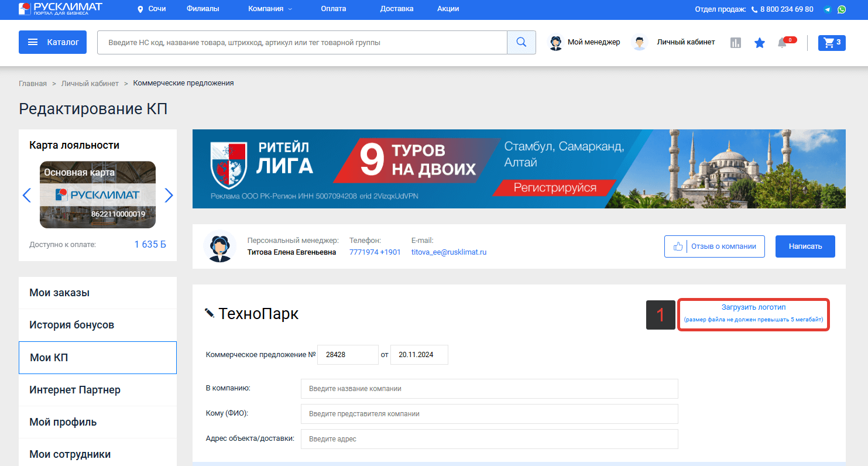This screenshot has height=466, width=868.
Task: Open Доставка in the top menu
Action: (x=397, y=9)
